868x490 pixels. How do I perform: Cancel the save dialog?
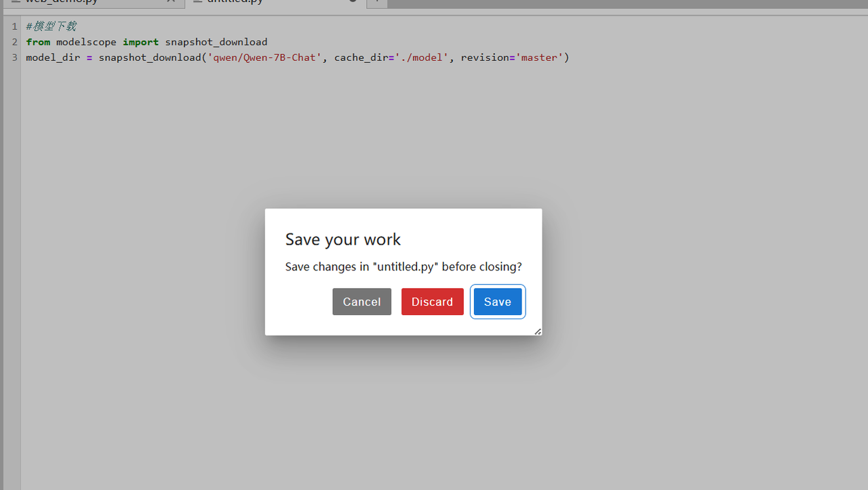(361, 302)
